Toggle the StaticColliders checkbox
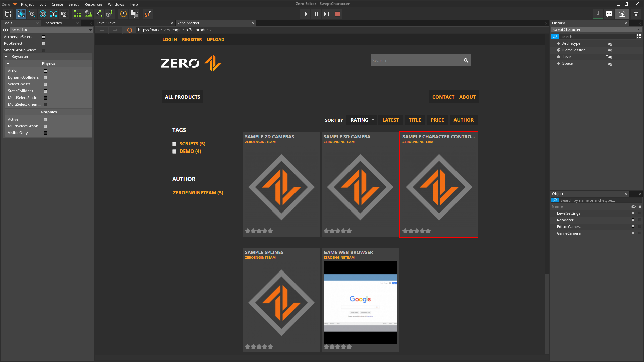 [x=45, y=91]
